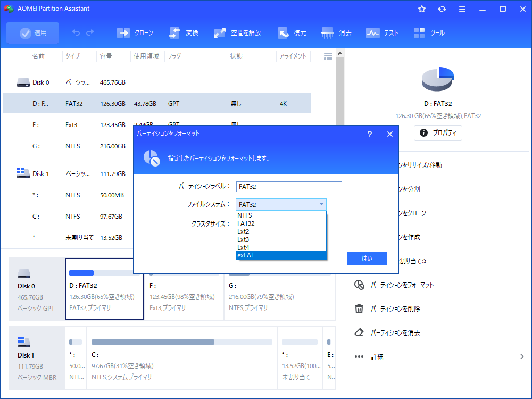Open the クローン (Clone) toolbar item

coord(135,33)
